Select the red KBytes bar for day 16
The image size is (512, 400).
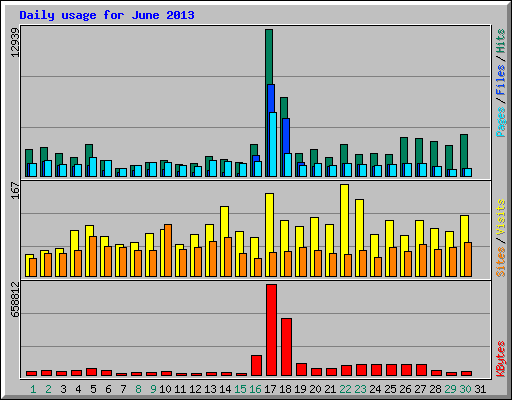[x=256, y=365]
